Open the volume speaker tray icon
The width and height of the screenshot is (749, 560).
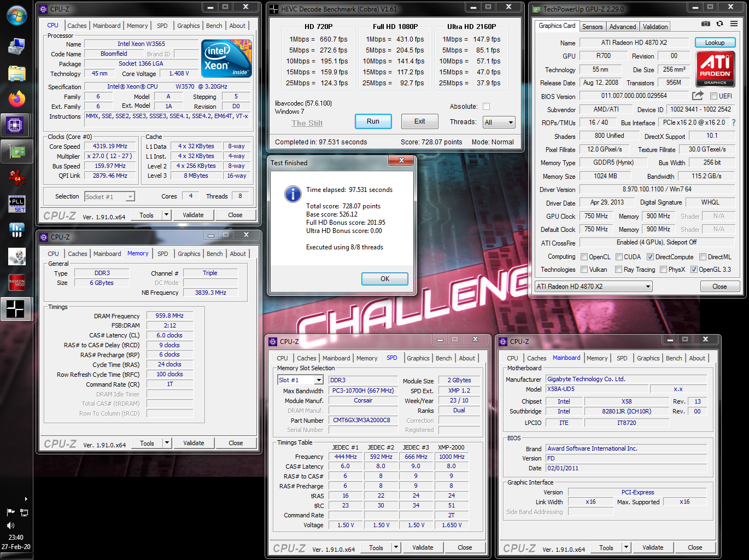pos(10,526)
